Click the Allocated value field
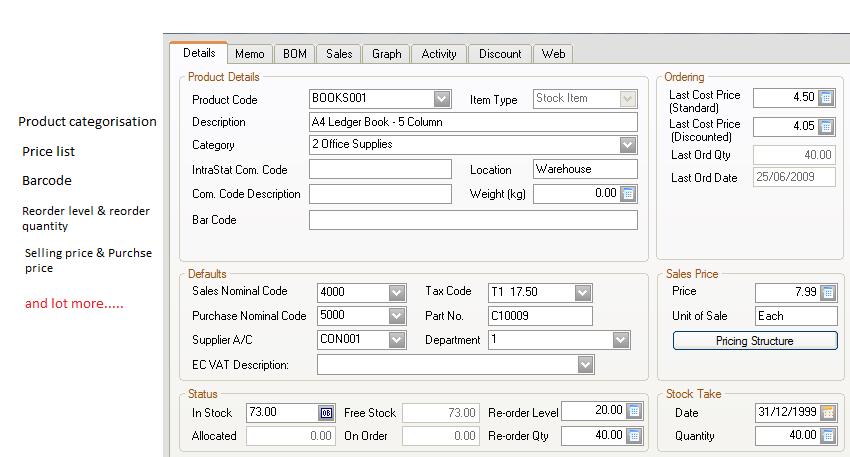Screen dimensions: 850x457 pos(290,436)
